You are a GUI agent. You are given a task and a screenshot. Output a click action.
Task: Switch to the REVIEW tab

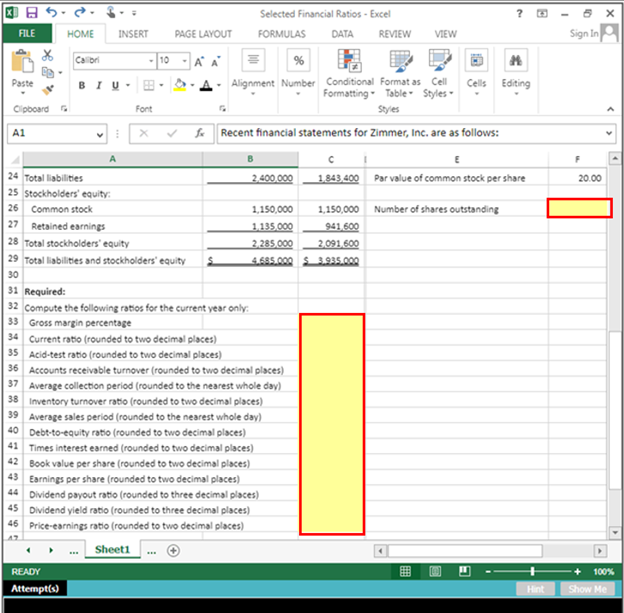(x=395, y=34)
